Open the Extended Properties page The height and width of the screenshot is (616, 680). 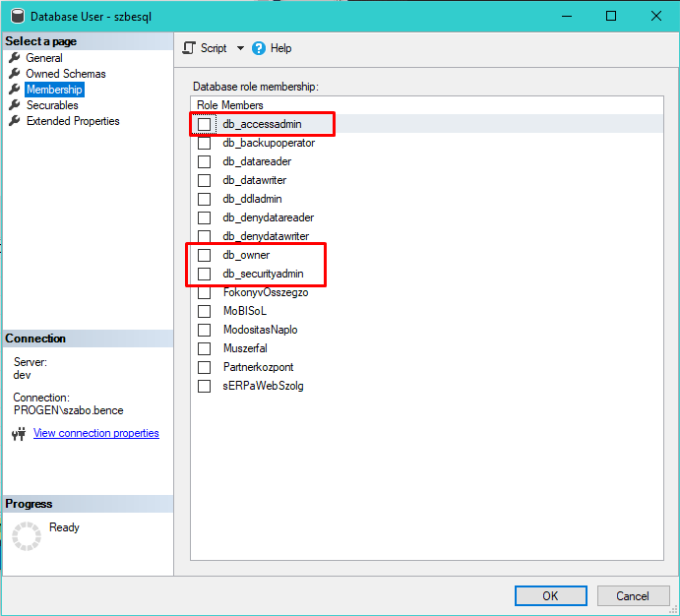pos(73,120)
